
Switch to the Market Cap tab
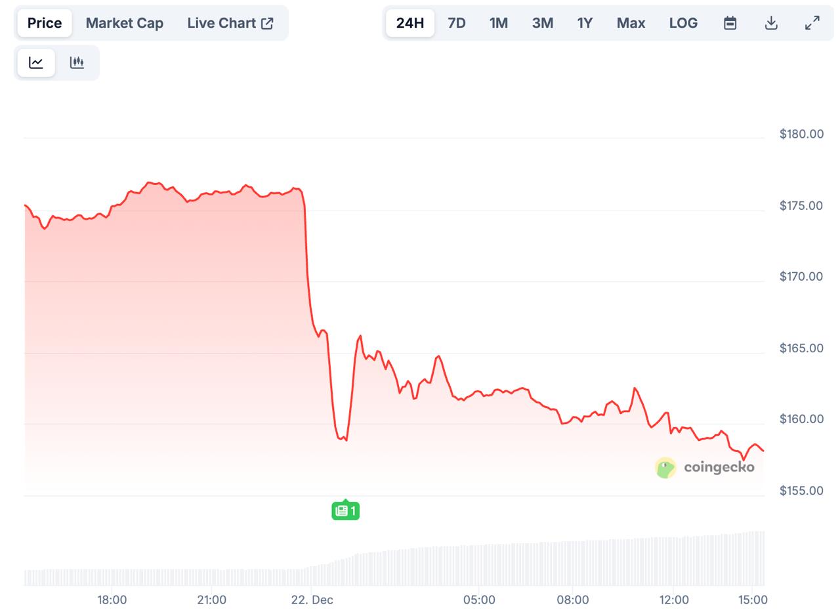click(124, 22)
